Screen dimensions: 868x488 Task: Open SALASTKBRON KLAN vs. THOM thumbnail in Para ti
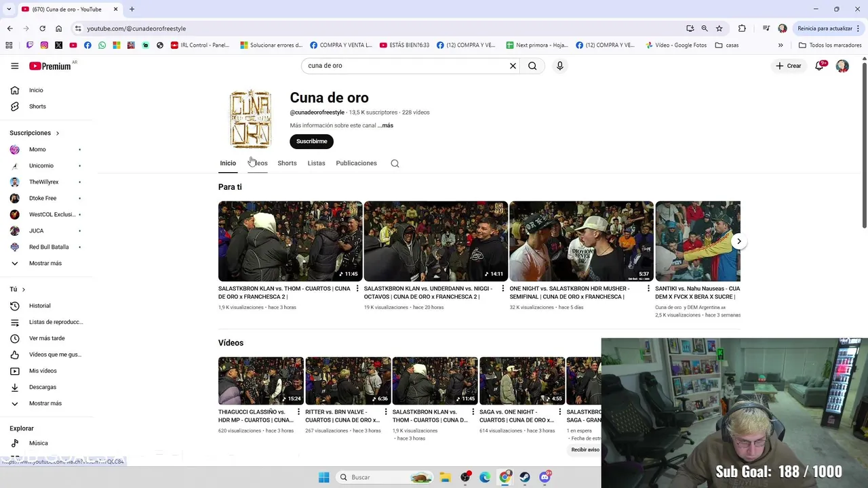[x=290, y=241]
